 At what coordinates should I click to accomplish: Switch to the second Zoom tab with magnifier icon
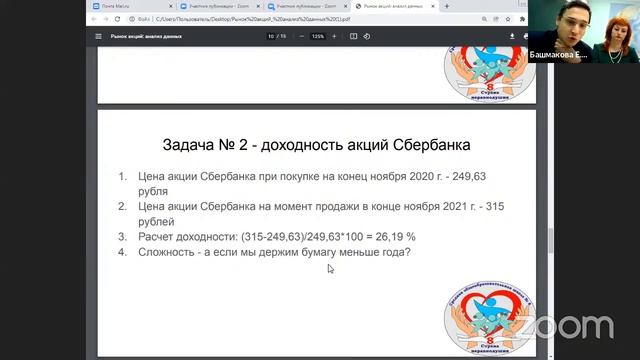(x=308, y=6)
